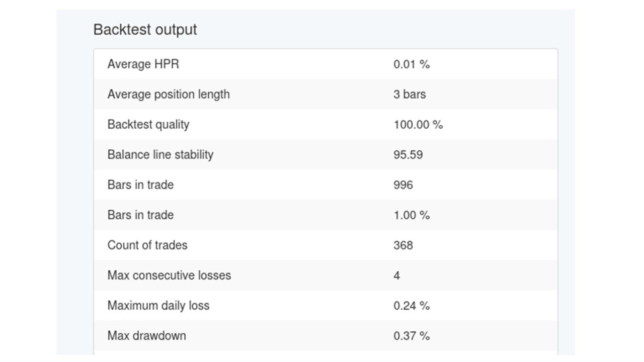The height and width of the screenshot is (362, 644).
Task: Click the 100.00 % backtest quality value
Action: pyautogui.click(x=418, y=125)
